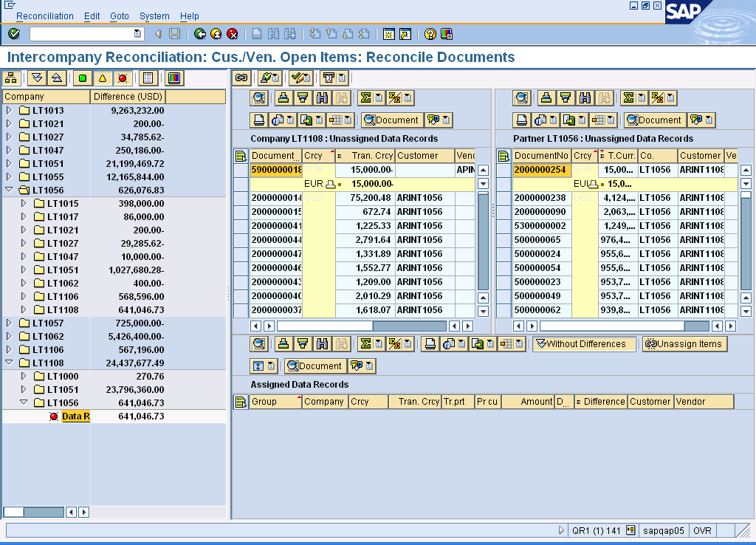Click the Print icon in Assigned Data Records toolbar
The height and width of the screenshot is (545, 756).
click(430, 344)
